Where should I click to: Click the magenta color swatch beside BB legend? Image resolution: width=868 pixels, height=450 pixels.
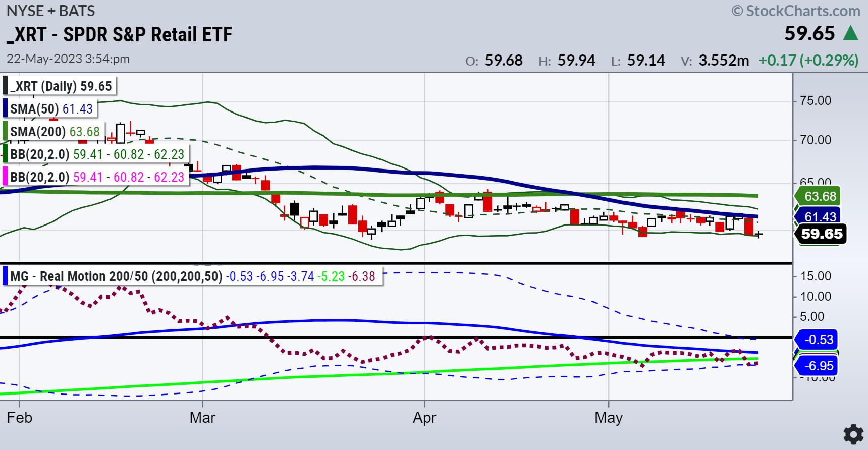click(x=6, y=177)
